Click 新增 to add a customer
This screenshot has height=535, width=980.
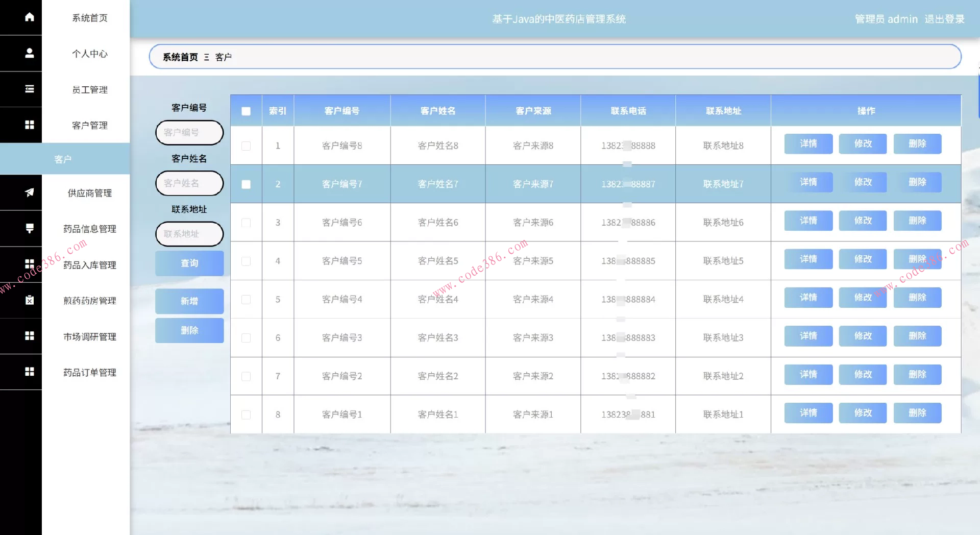pyautogui.click(x=189, y=301)
